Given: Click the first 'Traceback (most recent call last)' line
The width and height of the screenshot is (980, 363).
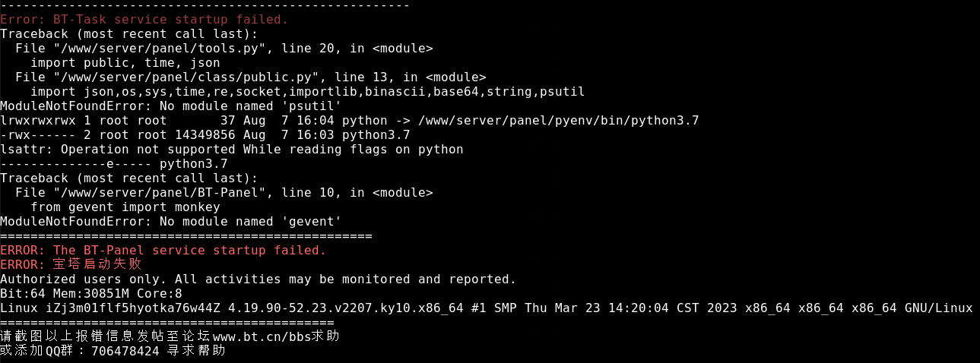Looking at the screenshot, I should [129, 34].
